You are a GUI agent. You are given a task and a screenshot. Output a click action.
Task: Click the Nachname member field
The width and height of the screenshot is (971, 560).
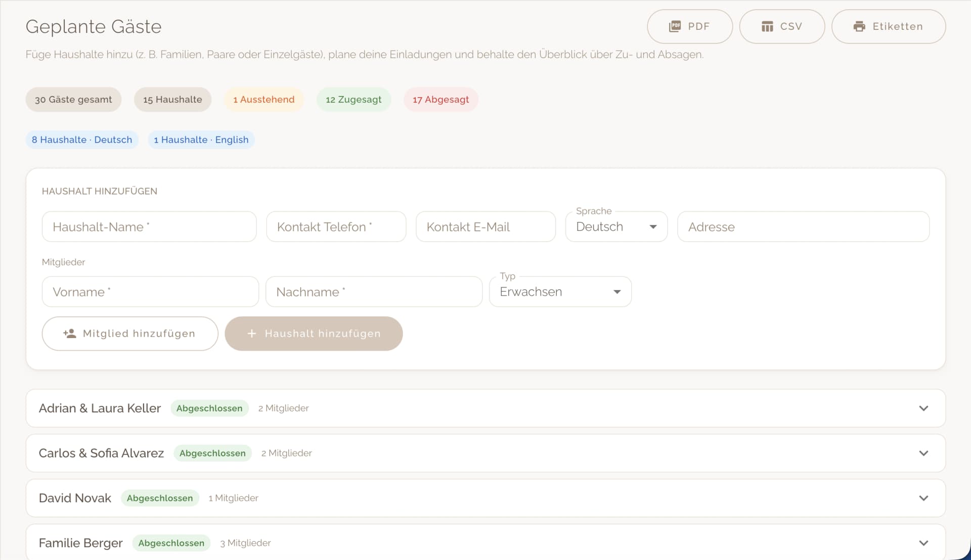point(374,292)
